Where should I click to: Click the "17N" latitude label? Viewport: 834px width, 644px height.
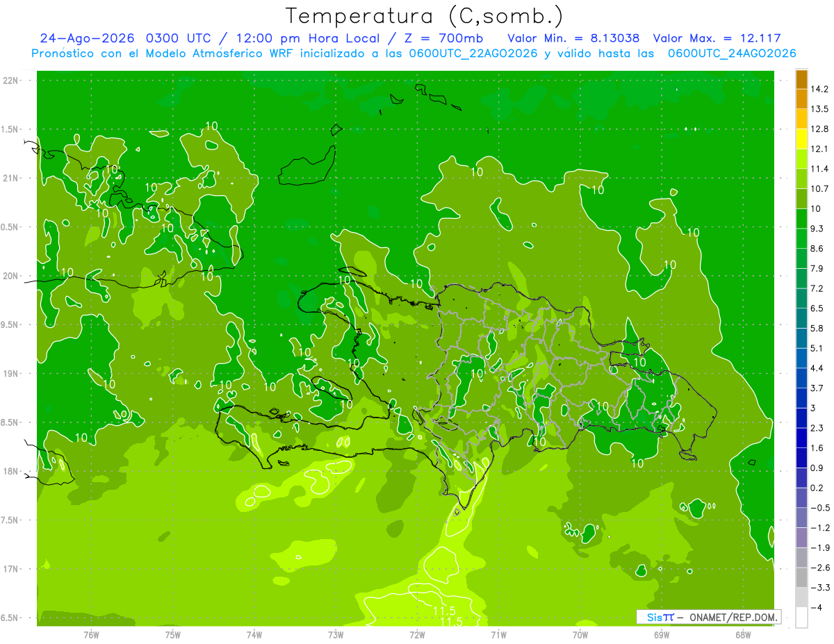pos(11,569)
